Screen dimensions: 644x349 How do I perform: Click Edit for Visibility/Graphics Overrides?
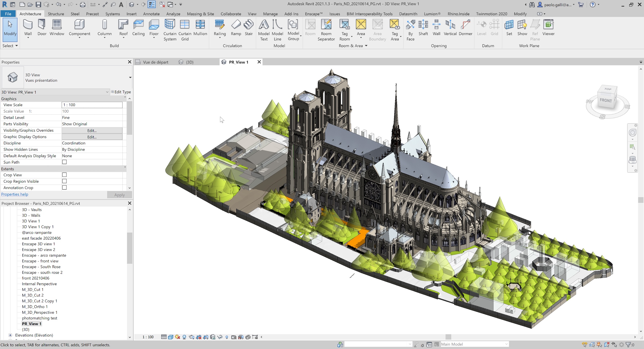[x=92, y=130]
